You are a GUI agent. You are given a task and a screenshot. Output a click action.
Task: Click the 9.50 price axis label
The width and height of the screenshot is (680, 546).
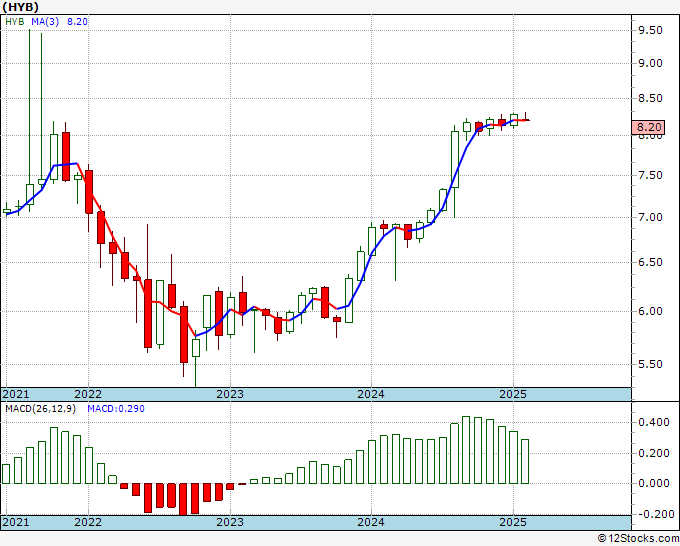click(650, 30)
